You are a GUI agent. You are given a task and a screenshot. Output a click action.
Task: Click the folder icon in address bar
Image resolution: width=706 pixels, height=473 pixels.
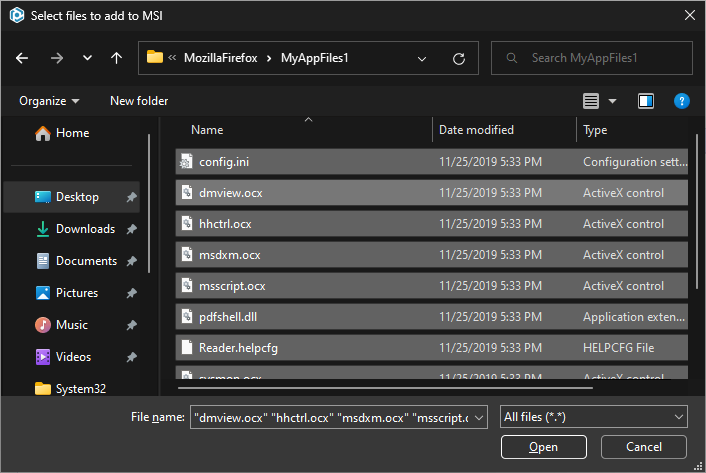(155, 57)
